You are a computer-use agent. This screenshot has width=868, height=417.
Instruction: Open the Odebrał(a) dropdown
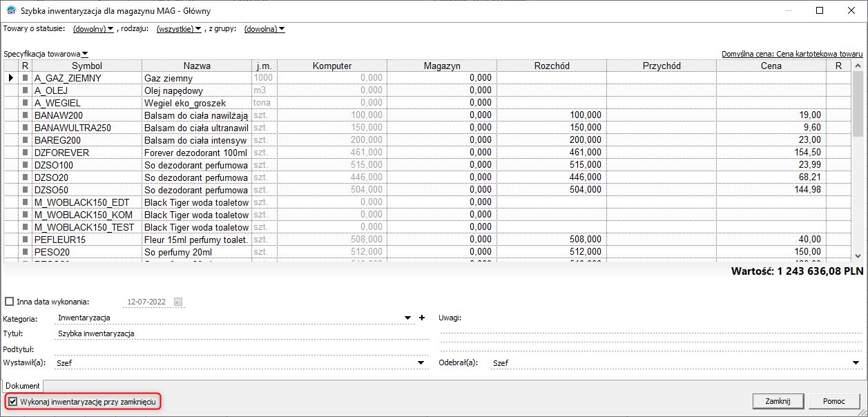point(856,363)
